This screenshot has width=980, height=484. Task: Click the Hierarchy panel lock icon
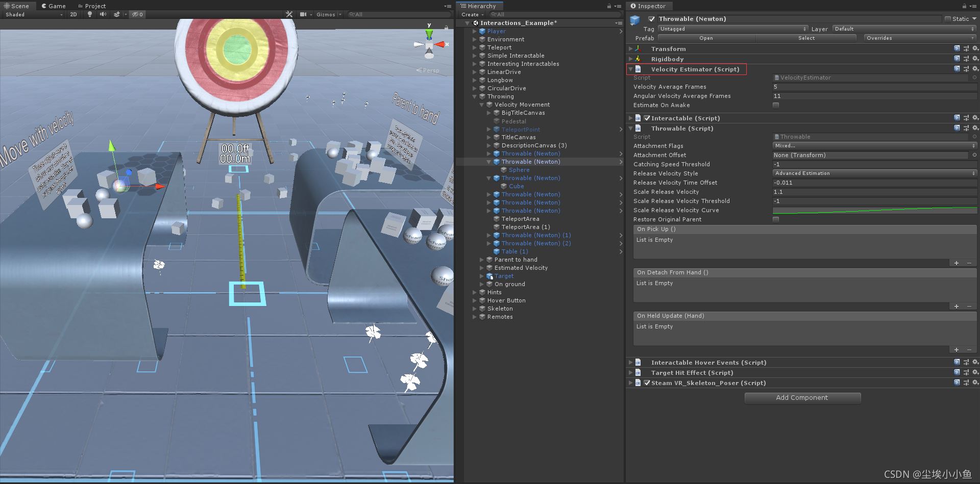pyautogui.click(x=609, y=6)
